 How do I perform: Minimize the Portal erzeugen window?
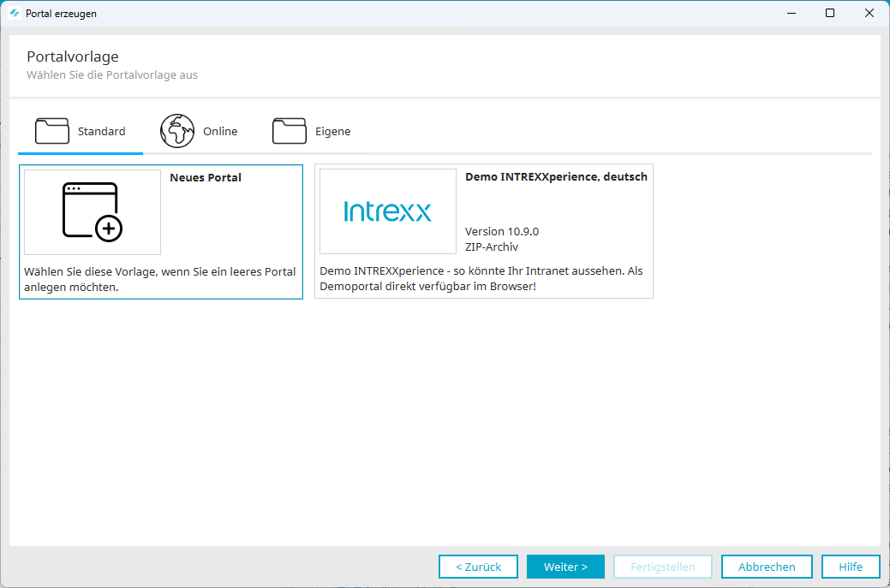[x=791, y=13]
